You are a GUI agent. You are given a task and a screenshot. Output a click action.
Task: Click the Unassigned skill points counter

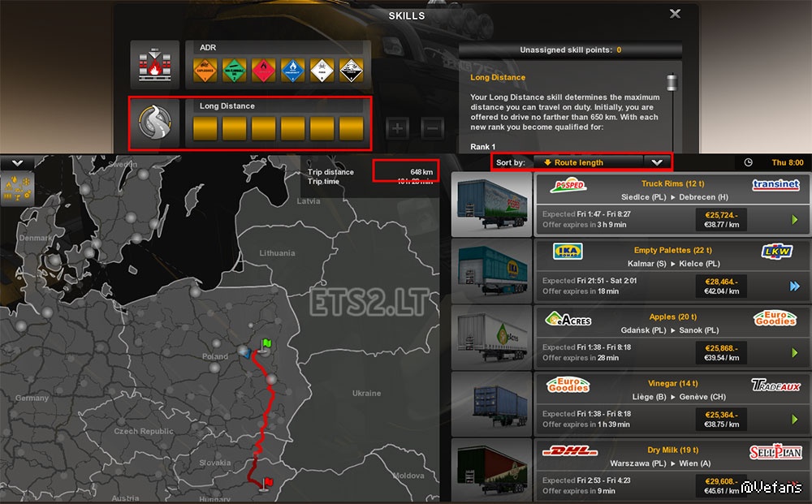pyautogui.click(x=570, y=50)
